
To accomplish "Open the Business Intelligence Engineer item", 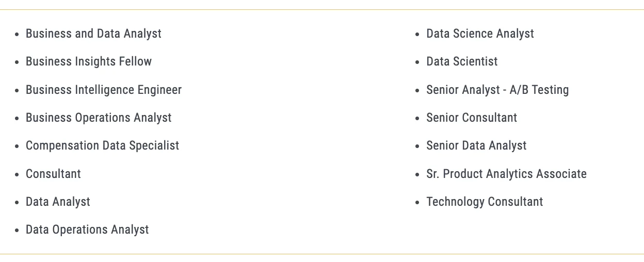I will [x=104, y=90].
